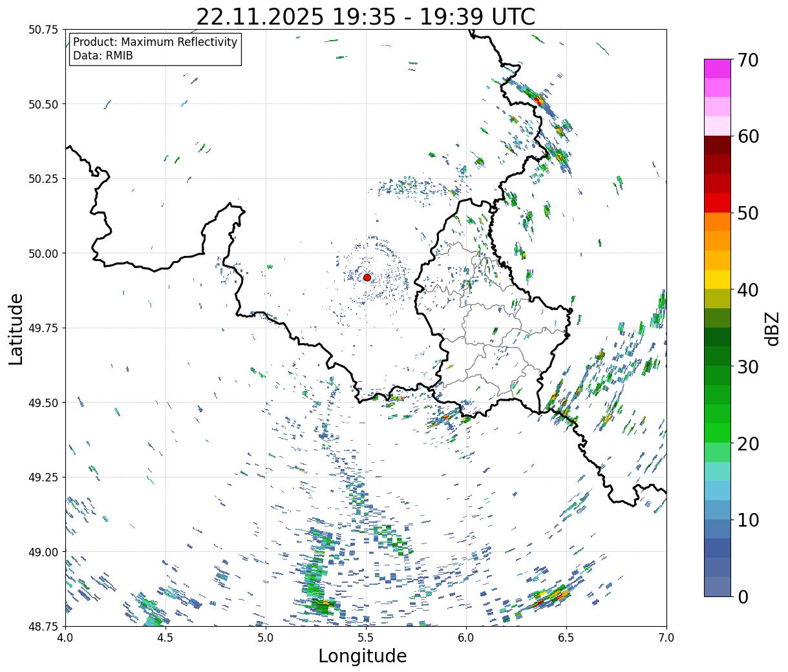Click the colorbar tick label '20'
Screen dimensions: 788x672
[x=747, y=443]
